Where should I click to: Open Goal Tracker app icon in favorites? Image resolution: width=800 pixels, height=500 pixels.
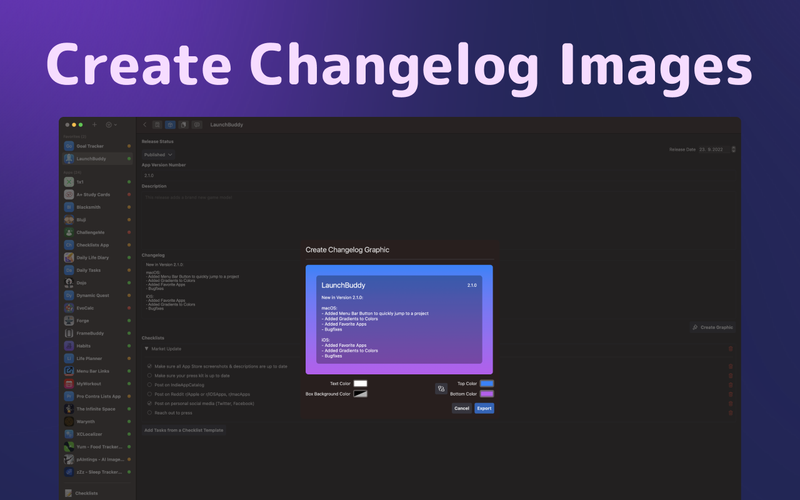tap(69, 146)
